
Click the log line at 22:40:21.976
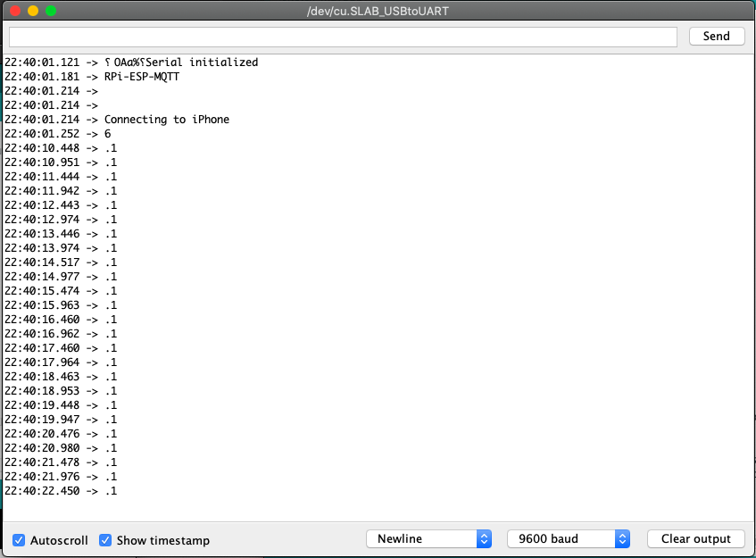coord(61,477)
